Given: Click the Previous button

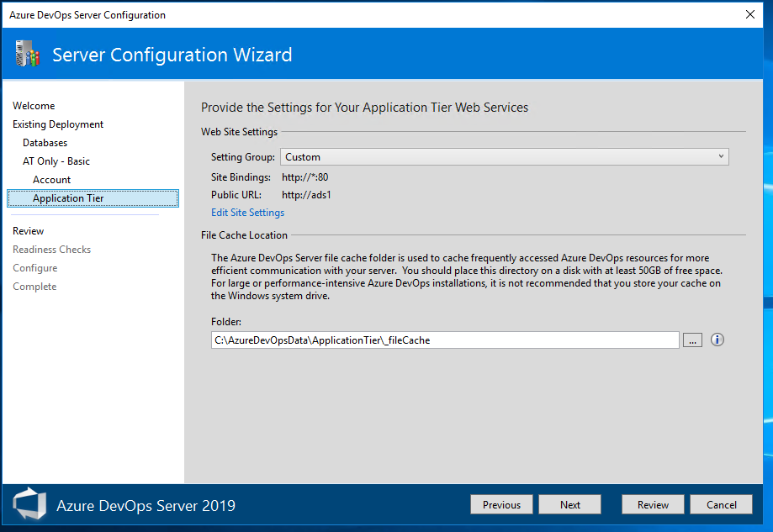Looking at the screenshot, I should pos(501,504).
